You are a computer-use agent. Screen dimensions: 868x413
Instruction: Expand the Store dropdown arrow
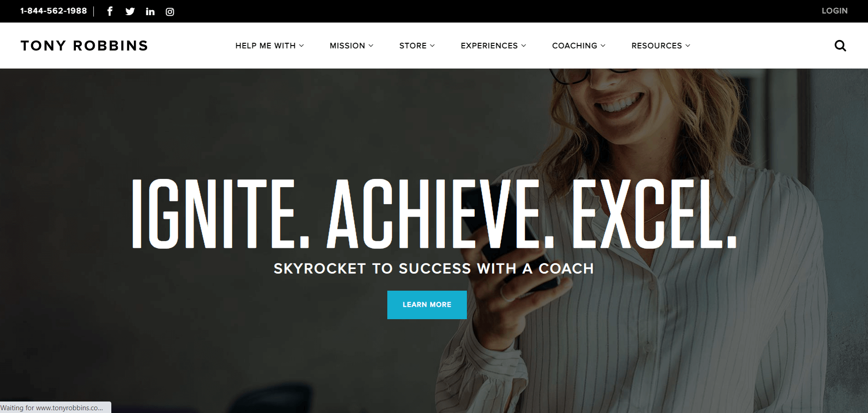[432, 46]
